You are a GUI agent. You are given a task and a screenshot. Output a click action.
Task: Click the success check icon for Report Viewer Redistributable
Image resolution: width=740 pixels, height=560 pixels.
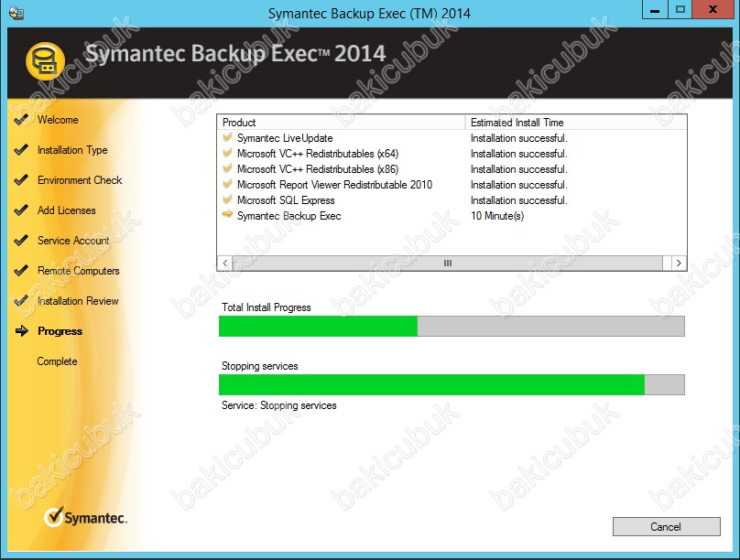pyautogui.click(x=227, y=184)
